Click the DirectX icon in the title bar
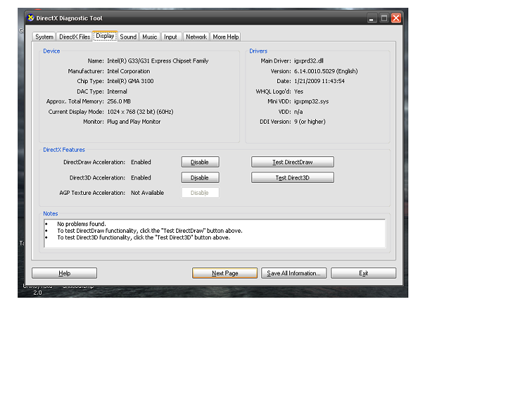The width and height of the screenshot is (532, 399). coord(30,18)
